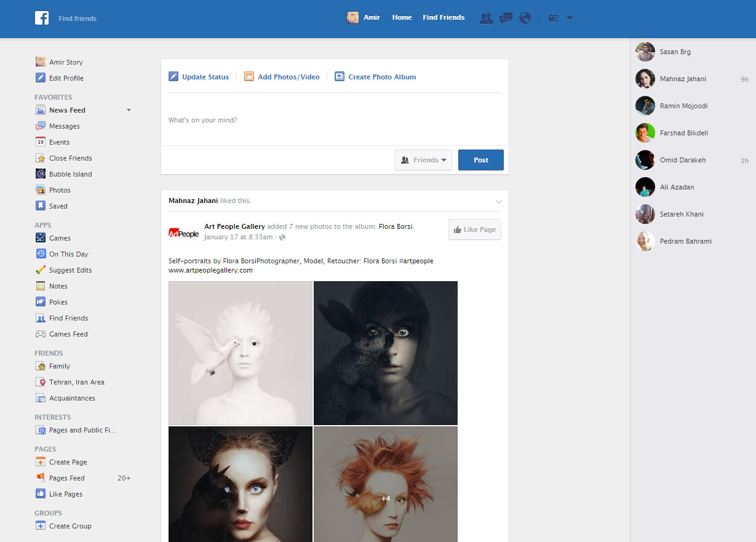Select Find Friends in the top bar
The height and width of the screenshot is (542, 756).
tap(444, 17)
